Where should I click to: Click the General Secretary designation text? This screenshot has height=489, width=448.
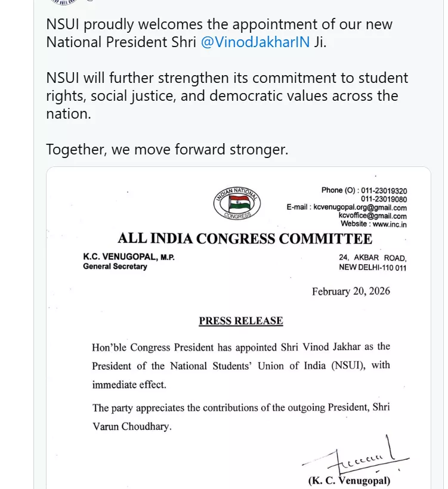(x=115, y=267)
